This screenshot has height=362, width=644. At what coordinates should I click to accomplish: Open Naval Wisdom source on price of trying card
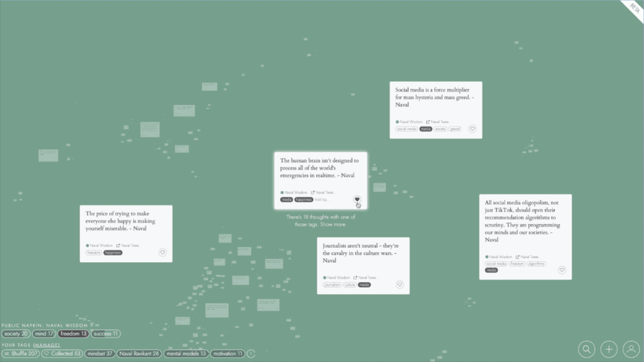[99, 245]
